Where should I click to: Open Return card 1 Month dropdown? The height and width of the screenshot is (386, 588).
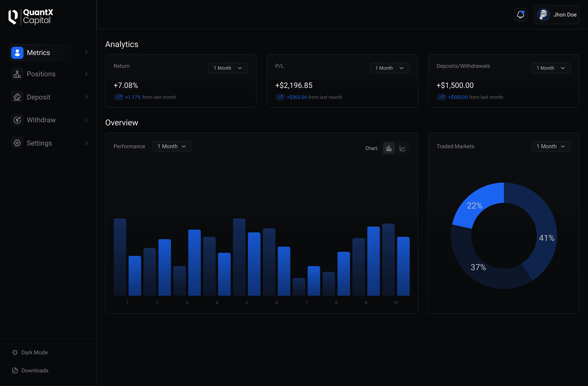tap(228, 68)
